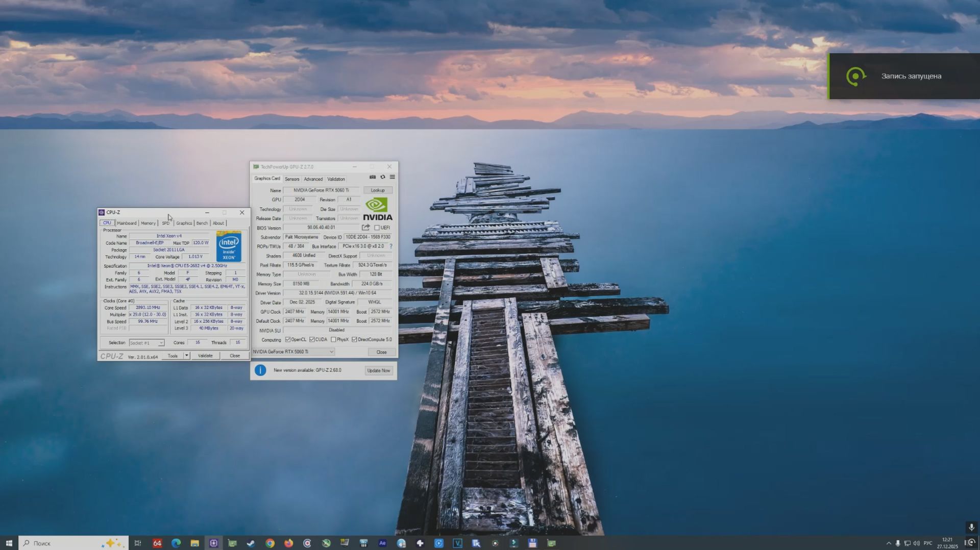Image resolution: width=980 pixels, height=550 pixels.
Task: Click the Lookup button in GPU-Z
Action: pyautogui.click(x=378, y=190)
